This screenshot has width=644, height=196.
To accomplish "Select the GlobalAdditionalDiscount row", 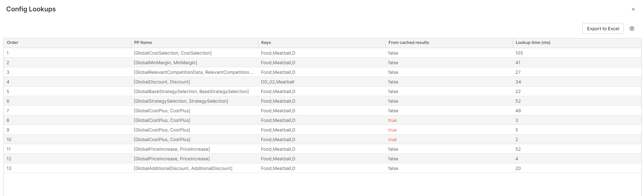I will click(183, 168).
